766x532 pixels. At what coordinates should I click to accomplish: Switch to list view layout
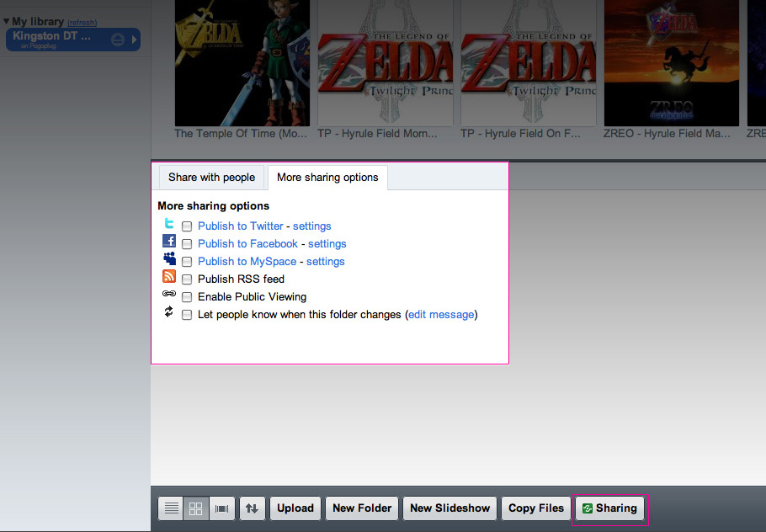coord(171,508)
